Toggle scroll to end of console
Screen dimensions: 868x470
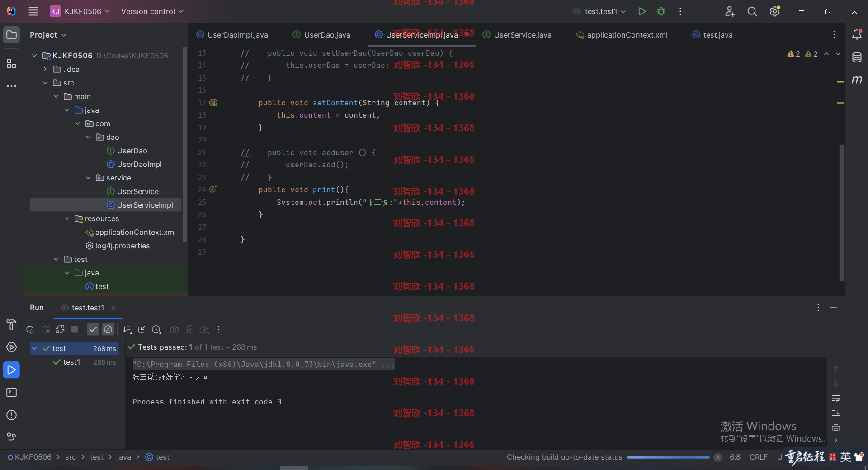(x=836, y=413)
